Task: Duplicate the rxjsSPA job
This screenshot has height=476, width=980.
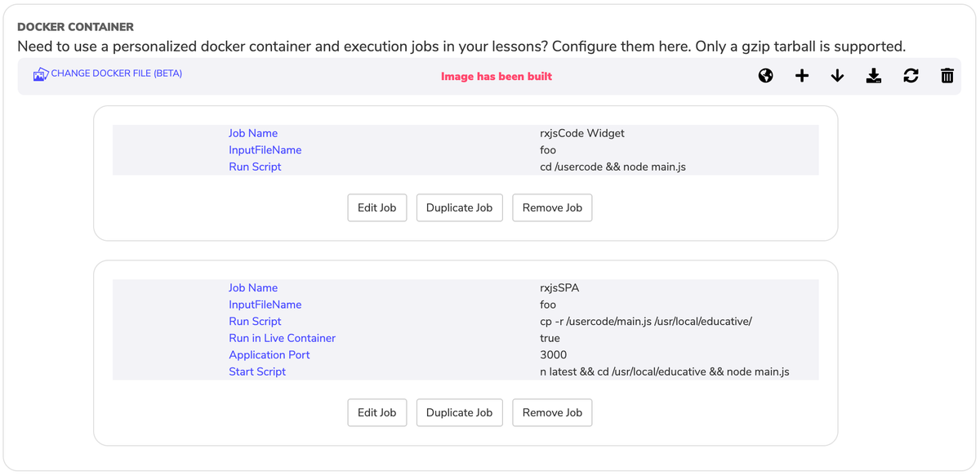Action: coord(460,412)
